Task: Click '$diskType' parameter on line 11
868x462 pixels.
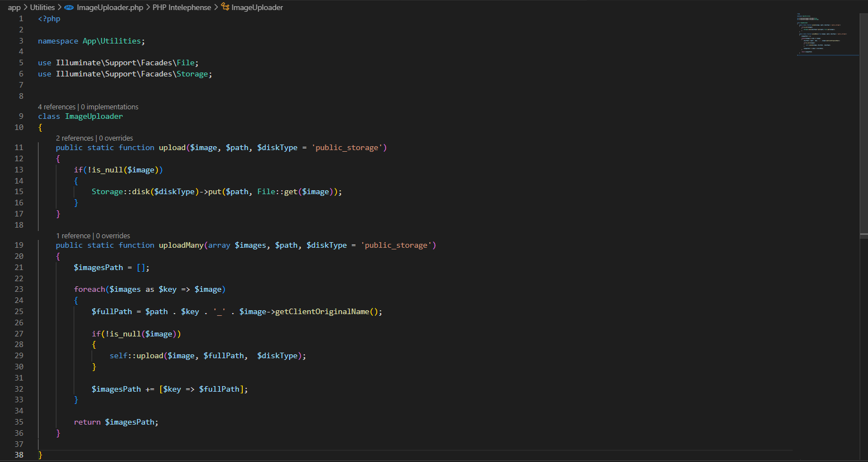Action: tap(277, 147)
